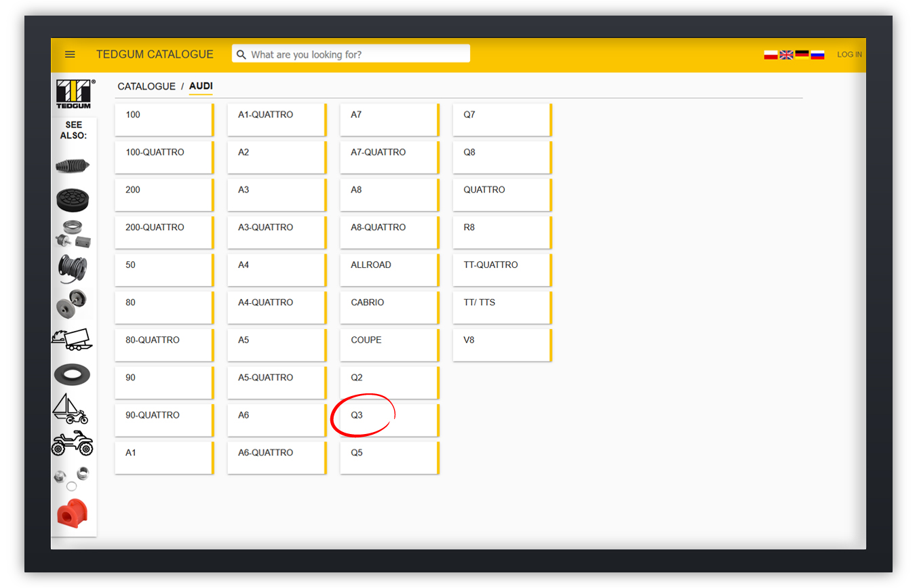Viewport: 917px width, 588px height.
Task: Open the A6-QUATTRO model card
Action: [x=277, y=458]
